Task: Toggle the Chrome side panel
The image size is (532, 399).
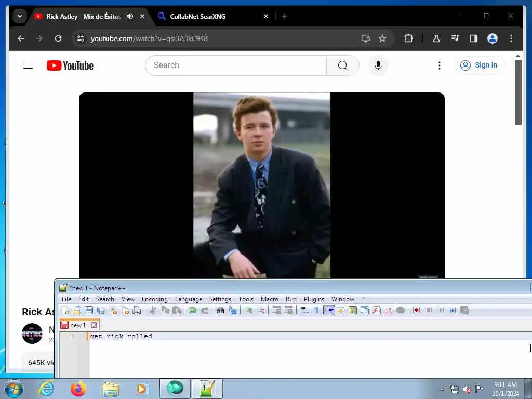Action: pyautogui.click(x=474, y=38)
